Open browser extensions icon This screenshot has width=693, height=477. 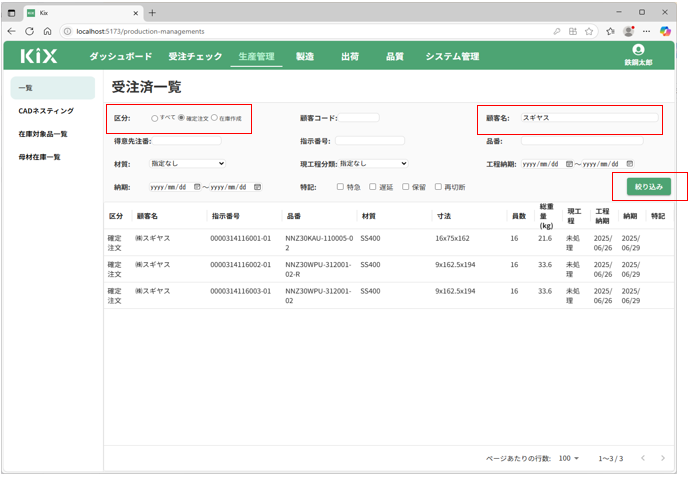pyautogui.click(x=610, y=31)
